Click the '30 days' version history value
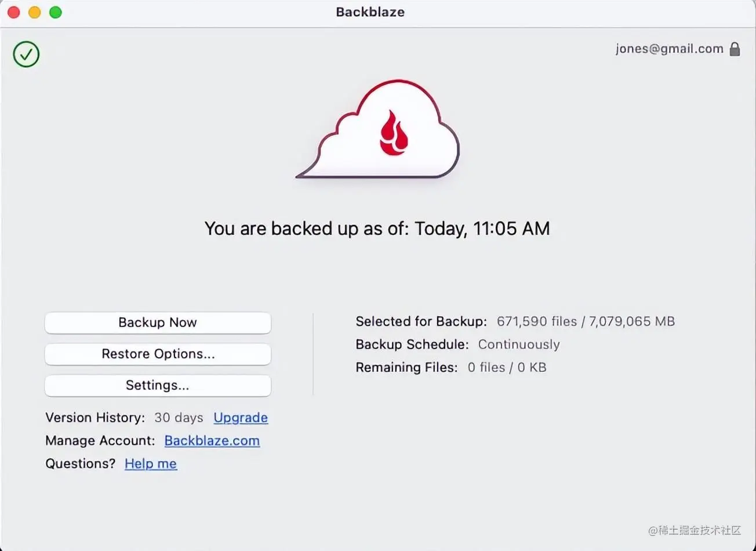Viewport: 756px width, 551px height. (179, 418)
